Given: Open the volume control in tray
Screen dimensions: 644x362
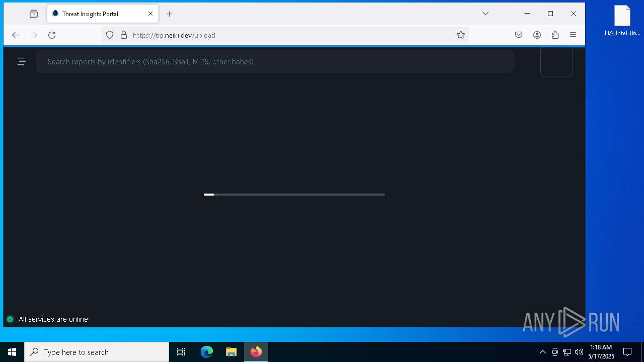Looking at the screenshot, I should tap(579, 352).
